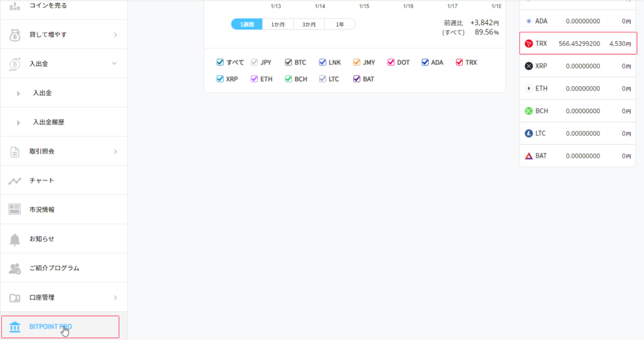Open the 入出金履歴 submenu link

pos(48,122)
